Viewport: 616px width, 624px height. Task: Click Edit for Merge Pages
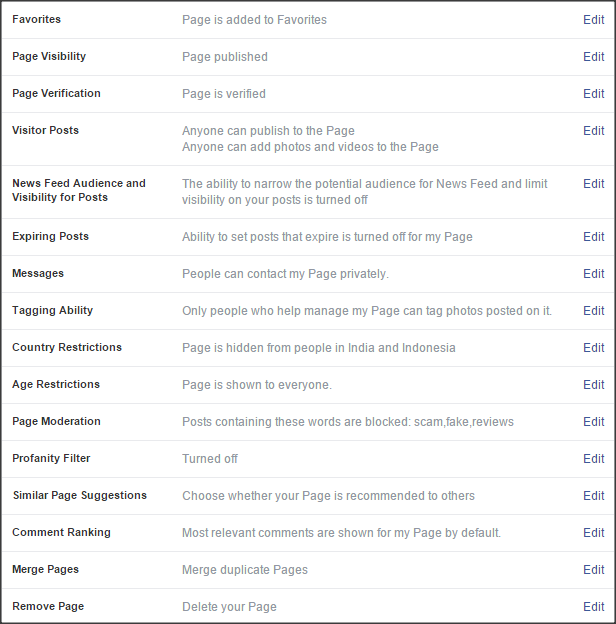pos(593,570)
